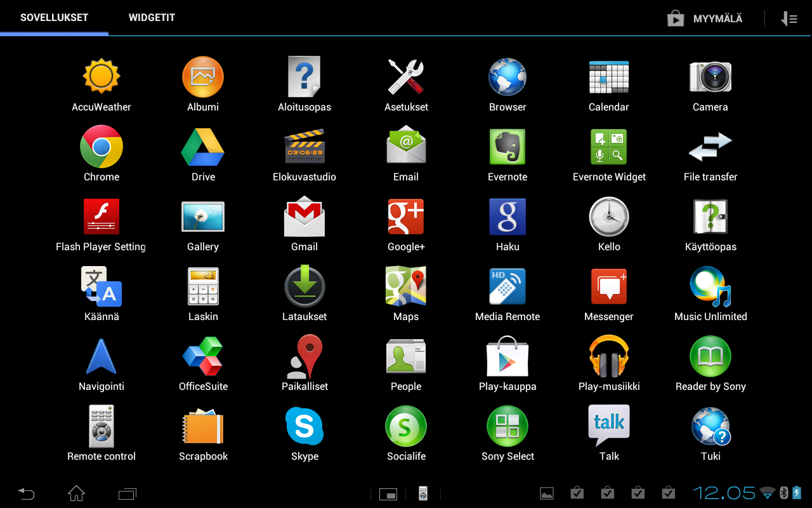Screen dimensions: 812x508
Task: Open the Evernote app
Action: (507, 147)
